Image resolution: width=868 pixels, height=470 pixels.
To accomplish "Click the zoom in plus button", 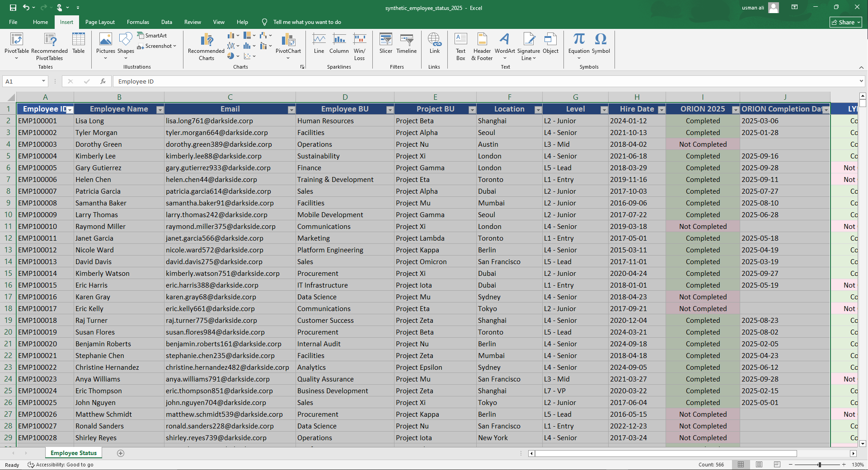I will pos(844,465).
